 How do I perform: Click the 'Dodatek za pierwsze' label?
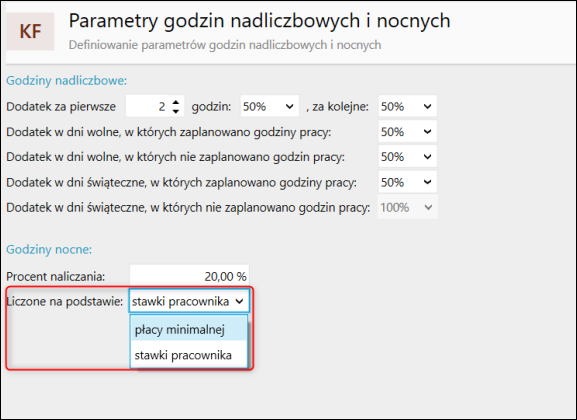[x=61, y=107]
